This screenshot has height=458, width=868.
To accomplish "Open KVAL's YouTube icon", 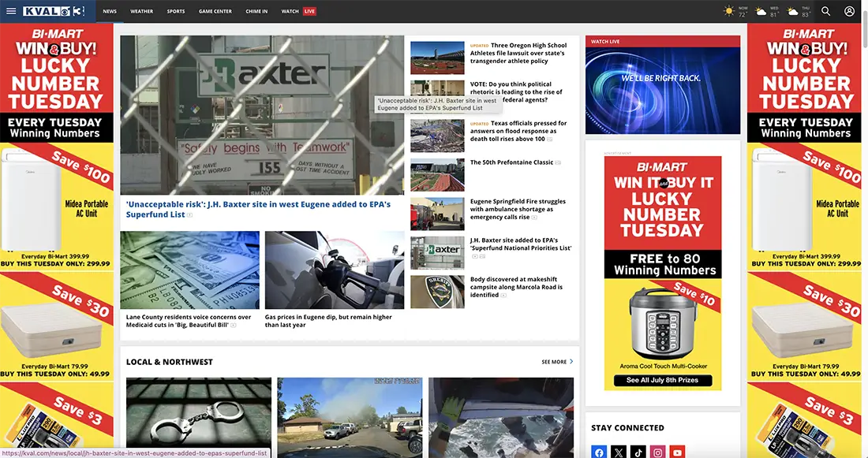I will pos(678,452).
